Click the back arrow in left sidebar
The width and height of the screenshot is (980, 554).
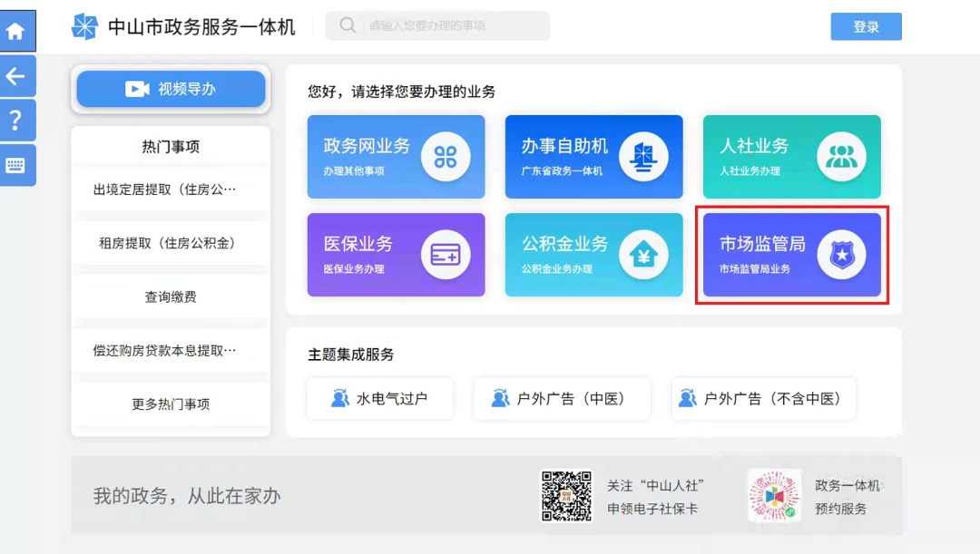(x=17, y=76)
